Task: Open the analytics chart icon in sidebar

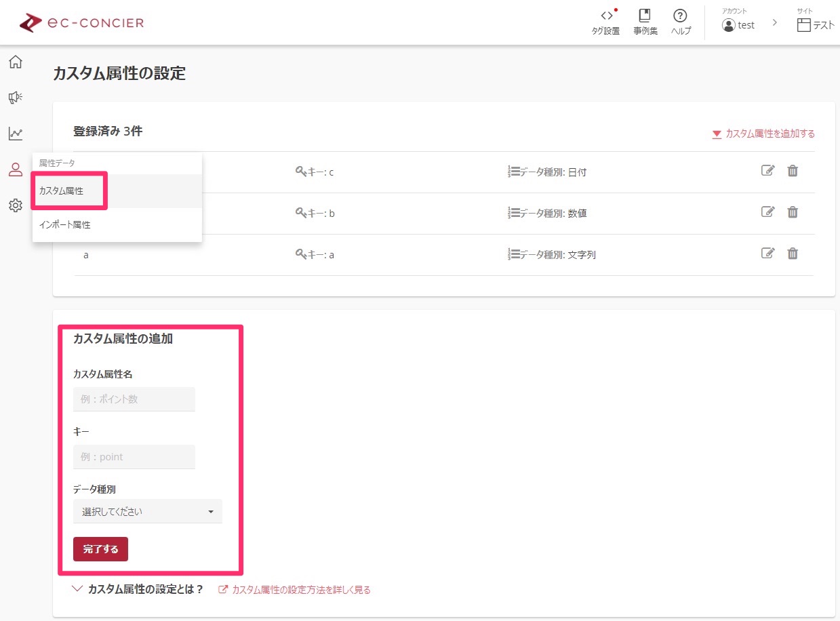Action: click(x=15, y=134)
